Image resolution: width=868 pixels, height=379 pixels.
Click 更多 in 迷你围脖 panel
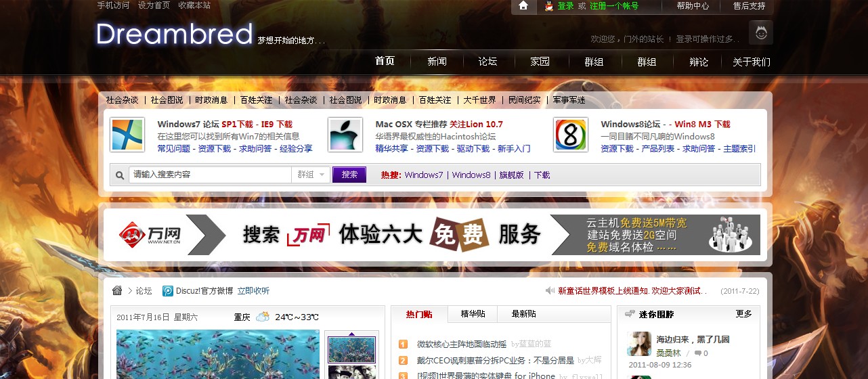[744, 314]
